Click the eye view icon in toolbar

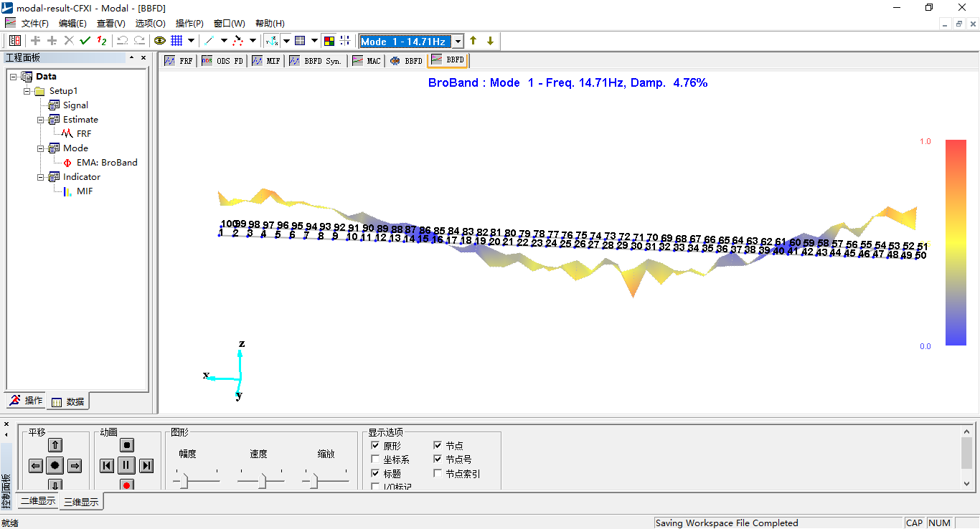point(159,41)
